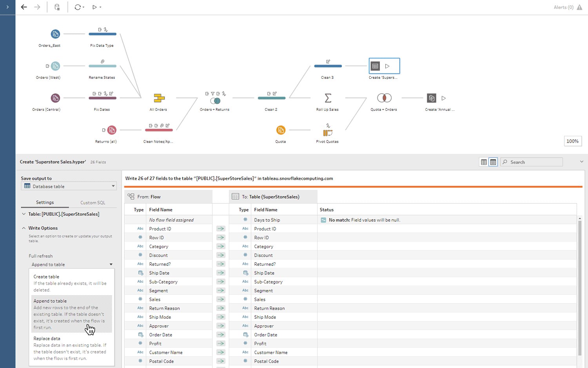
Task: Select the All Orders union step
Action: click(x=159, y=98)
